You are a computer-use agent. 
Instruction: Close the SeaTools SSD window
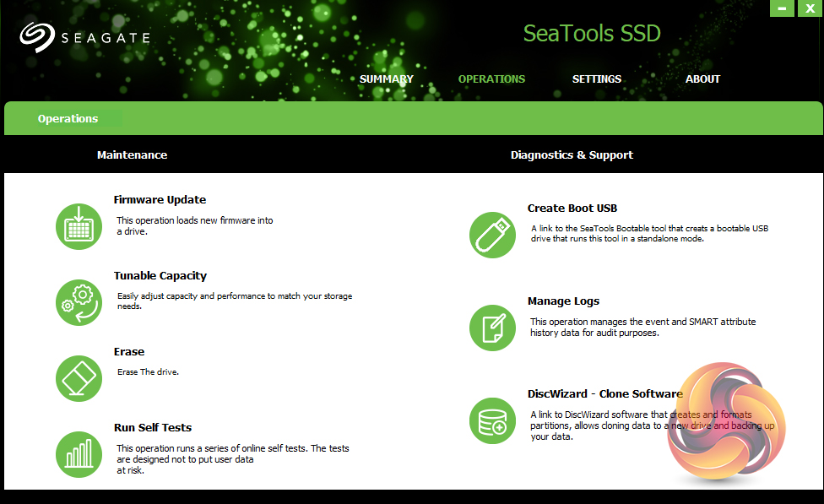(x=810, y=8)
